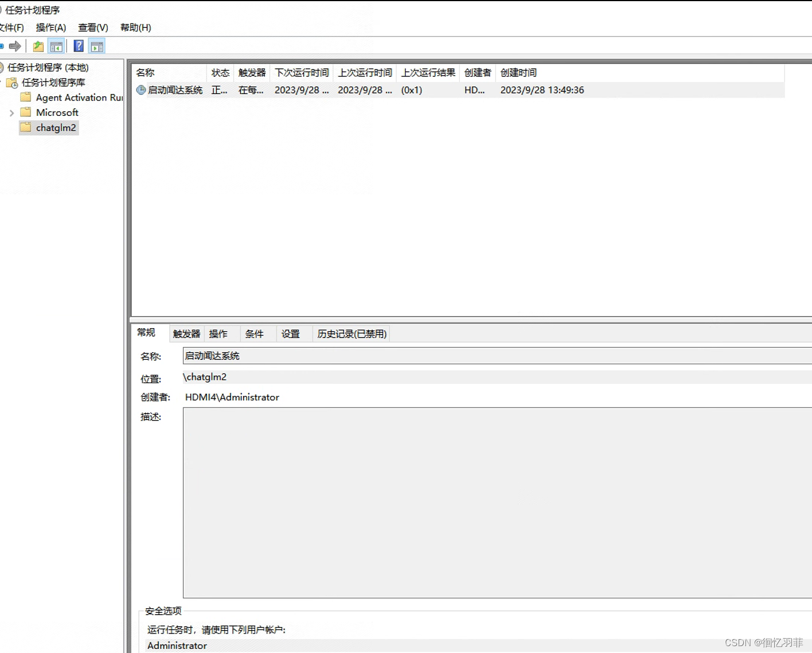
Task: Click the forward navigation arrow in the toolbar
Action: click(15, 46)
